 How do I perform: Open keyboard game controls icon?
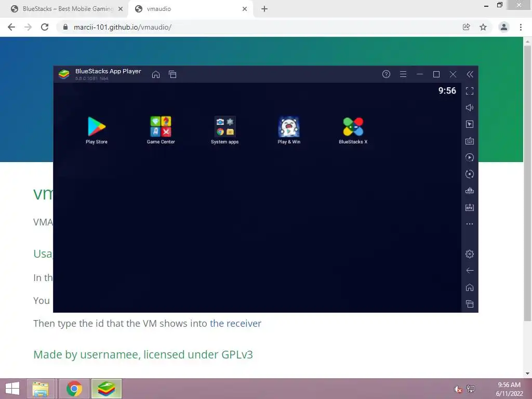click(x=470, y=141)
